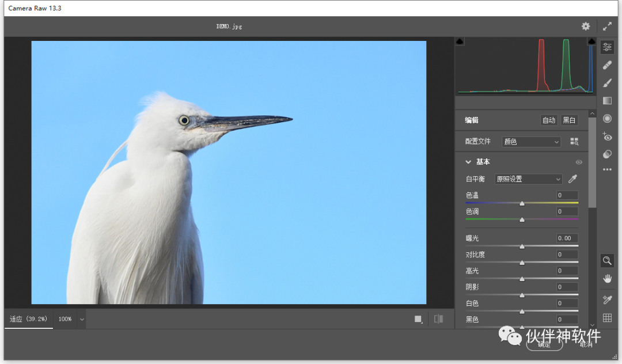Click the 自动 auto button

point(549,120)
